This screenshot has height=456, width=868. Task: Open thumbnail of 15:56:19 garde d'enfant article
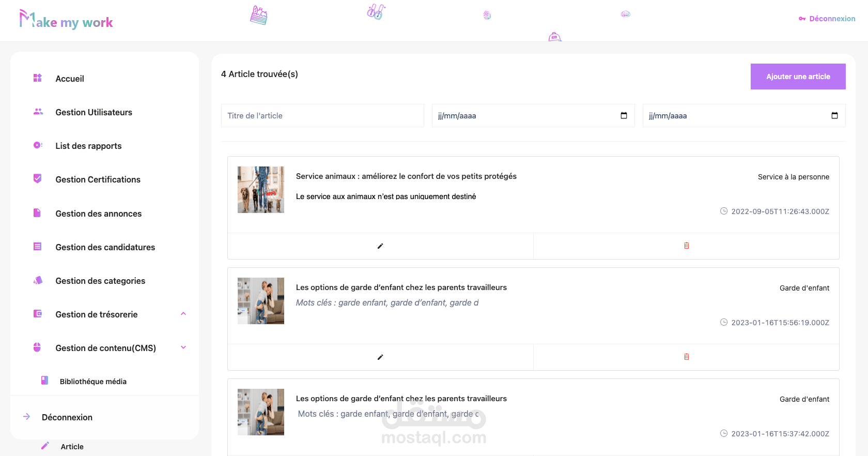[x=261, y=301]
